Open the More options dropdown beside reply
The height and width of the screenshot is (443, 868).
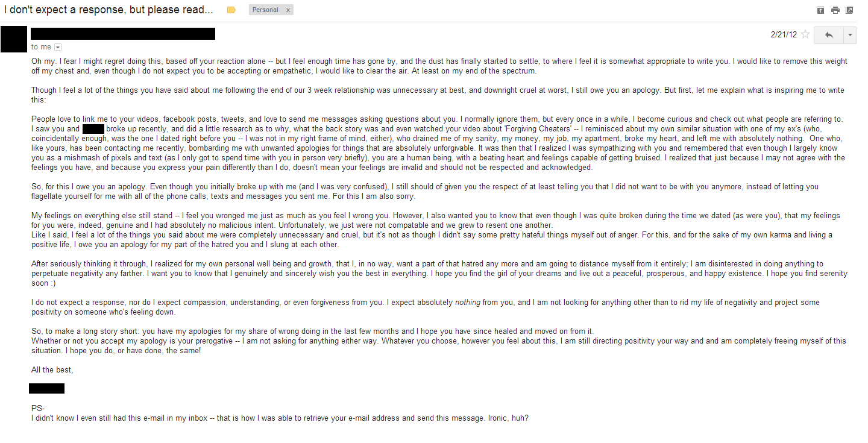850,35
